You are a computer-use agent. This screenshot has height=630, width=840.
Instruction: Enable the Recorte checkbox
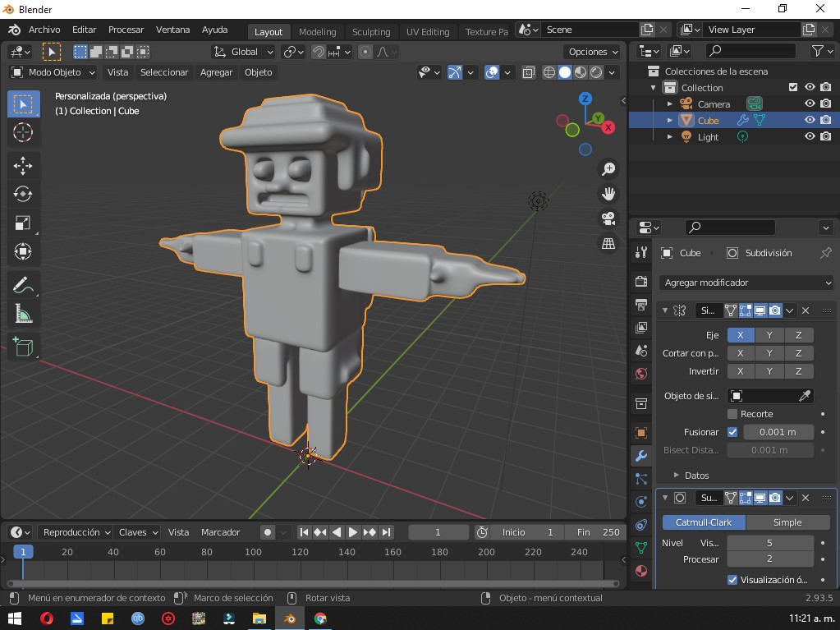(732, 414)
